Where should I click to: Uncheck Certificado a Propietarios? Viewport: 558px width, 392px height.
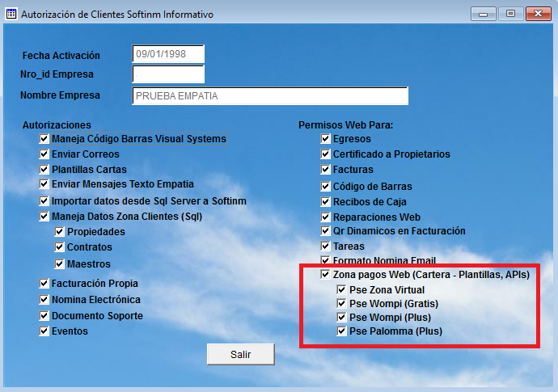coord(325,154)
